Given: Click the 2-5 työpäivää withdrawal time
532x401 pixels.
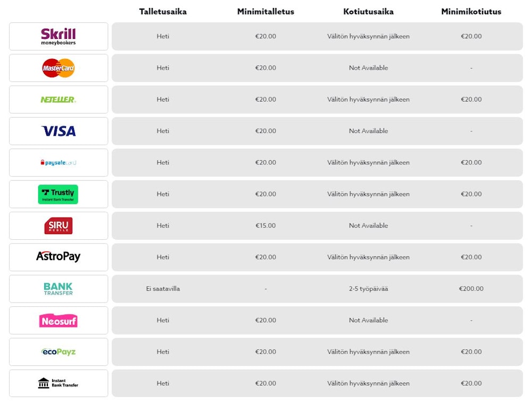Looking at the screenshot, I should coord(368,289).
